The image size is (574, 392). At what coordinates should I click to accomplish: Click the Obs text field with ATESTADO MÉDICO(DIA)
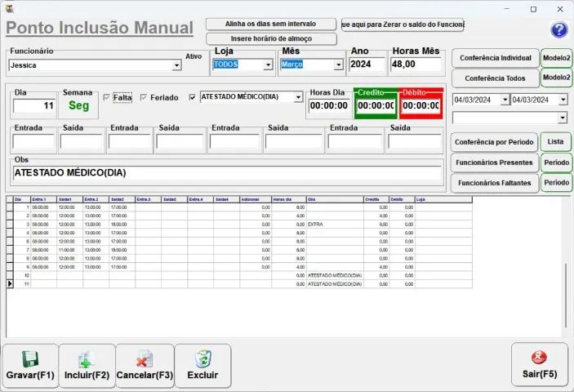pyautogui.click(x=227, y=173)
